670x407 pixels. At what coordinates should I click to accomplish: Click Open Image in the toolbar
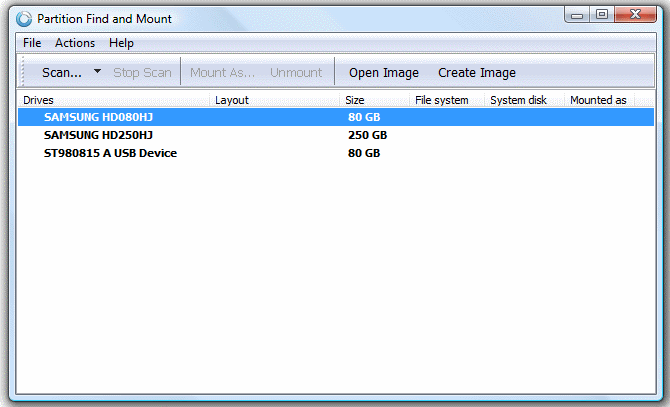384,73
